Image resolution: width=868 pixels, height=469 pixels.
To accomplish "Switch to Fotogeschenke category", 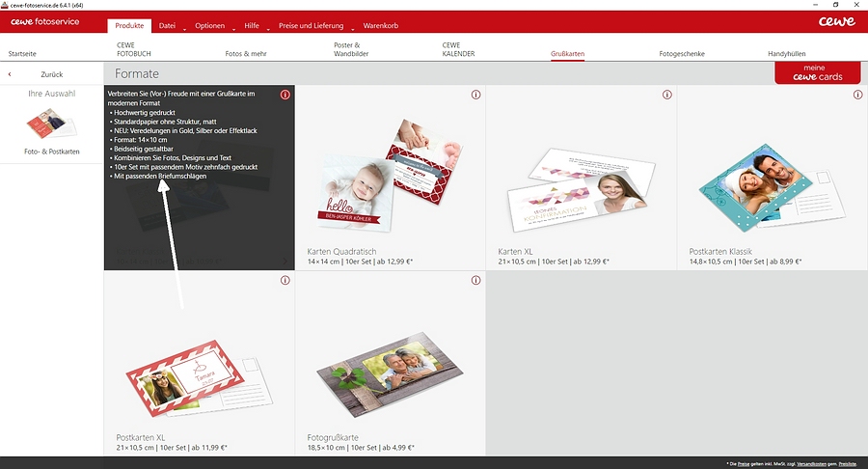I will [x=682, y=54].
